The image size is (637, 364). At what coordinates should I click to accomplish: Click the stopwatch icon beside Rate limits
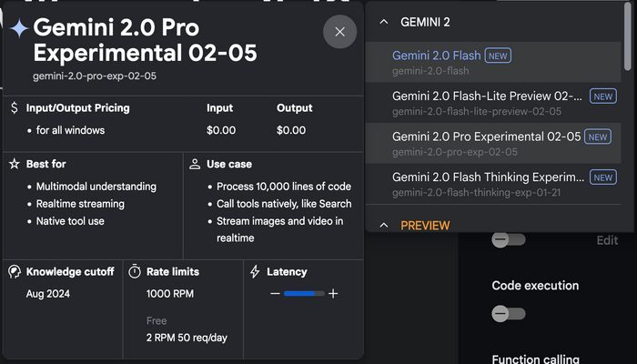135,271
